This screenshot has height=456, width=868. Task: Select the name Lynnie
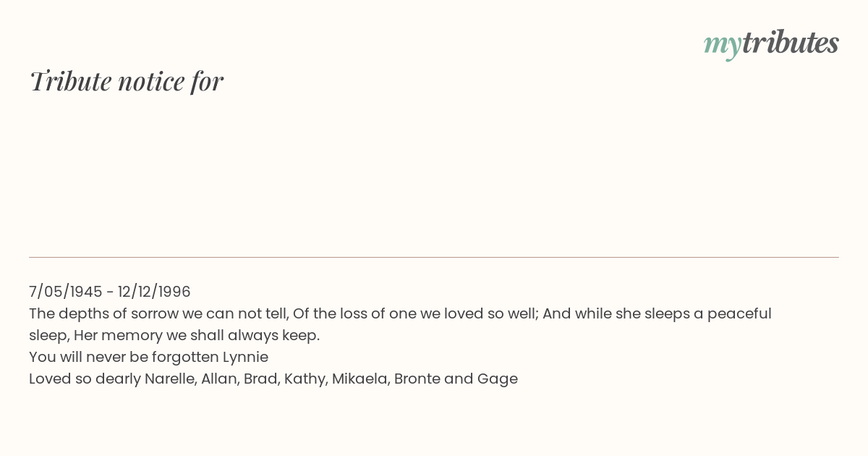(245, 357)
